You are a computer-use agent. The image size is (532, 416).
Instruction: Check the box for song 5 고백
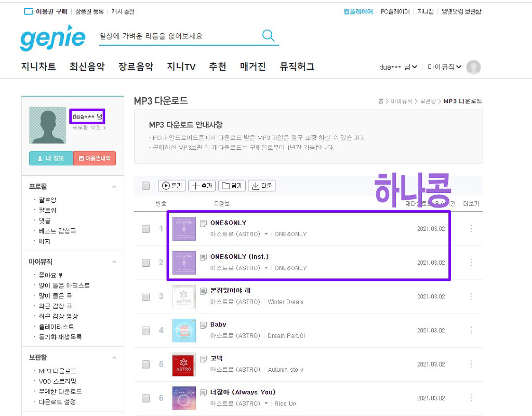(146, 365)
